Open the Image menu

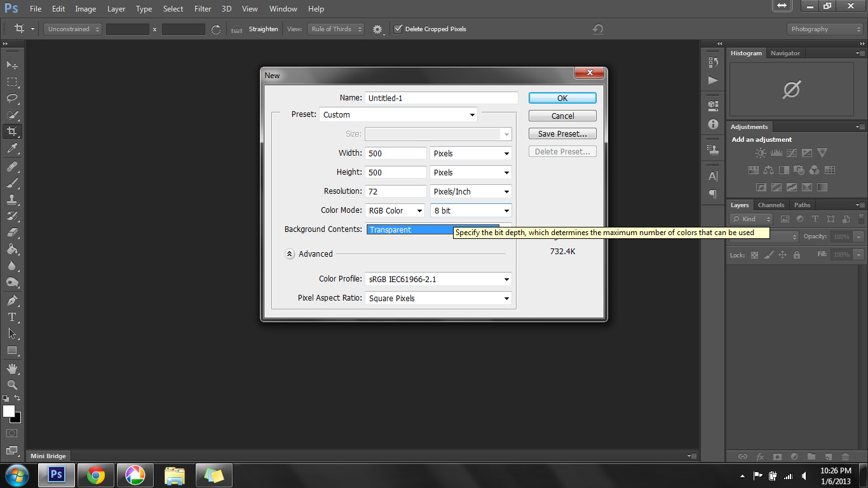(x=86, y=9)
